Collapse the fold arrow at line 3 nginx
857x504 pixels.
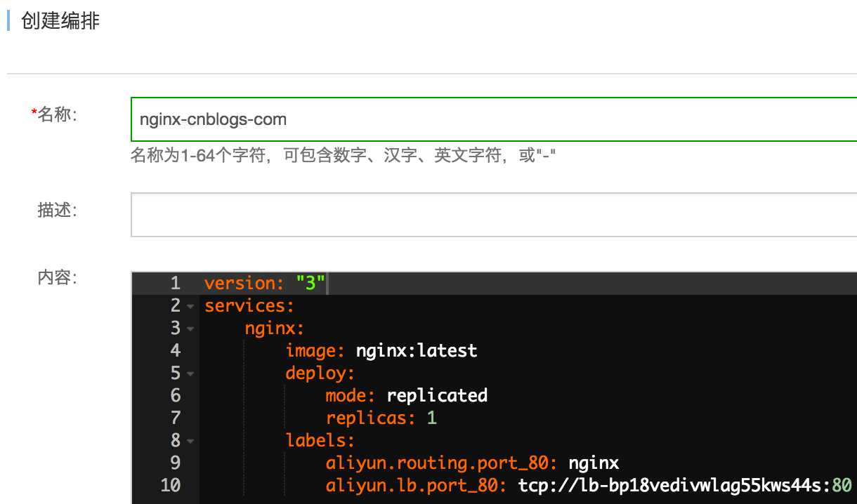tap(190, 329)
